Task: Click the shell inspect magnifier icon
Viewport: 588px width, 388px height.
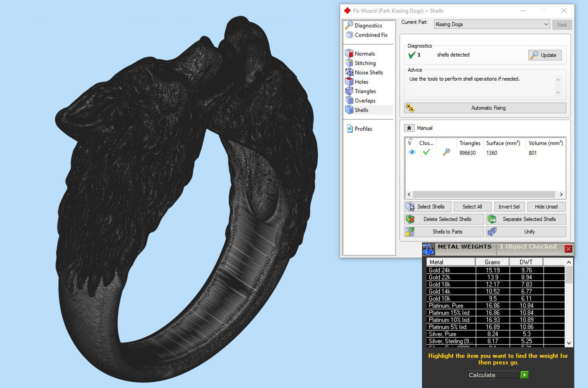Action: tap(446, 152)
